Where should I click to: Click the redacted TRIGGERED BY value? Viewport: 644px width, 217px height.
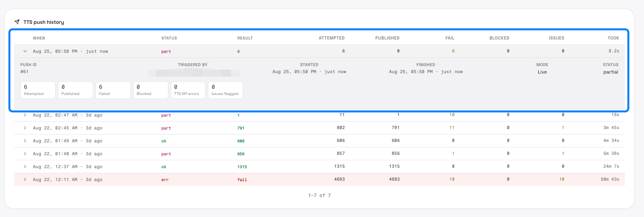click(194, 73)
